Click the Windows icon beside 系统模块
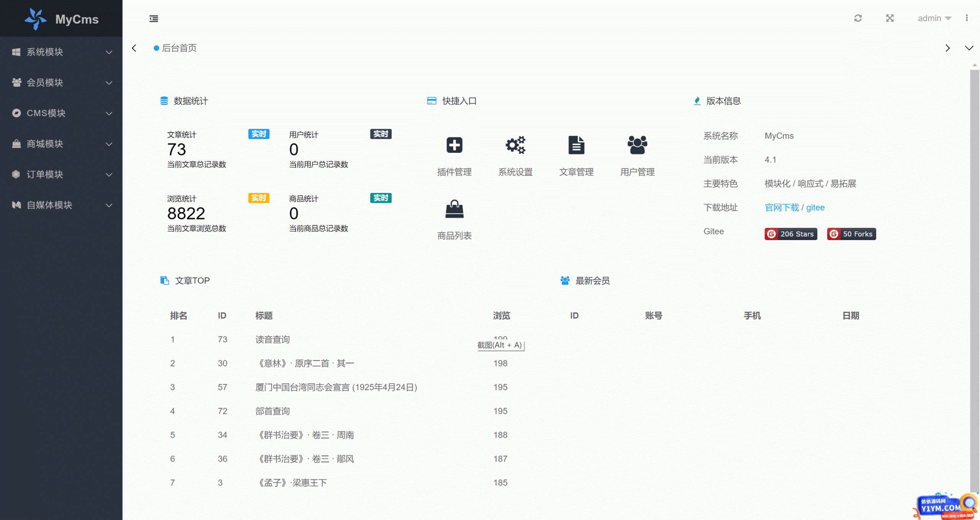 tap(16, 52)
